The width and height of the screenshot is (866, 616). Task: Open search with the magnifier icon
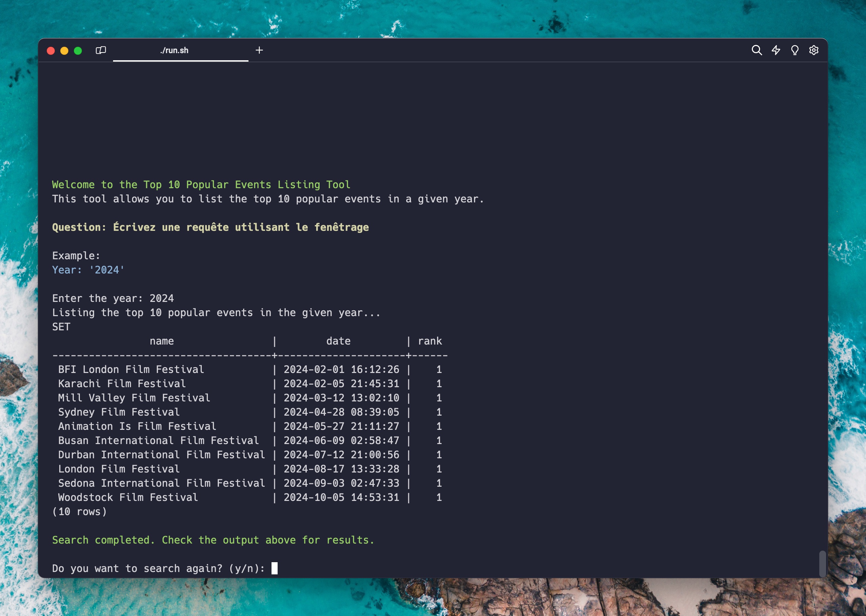click(x=756, y=50)
